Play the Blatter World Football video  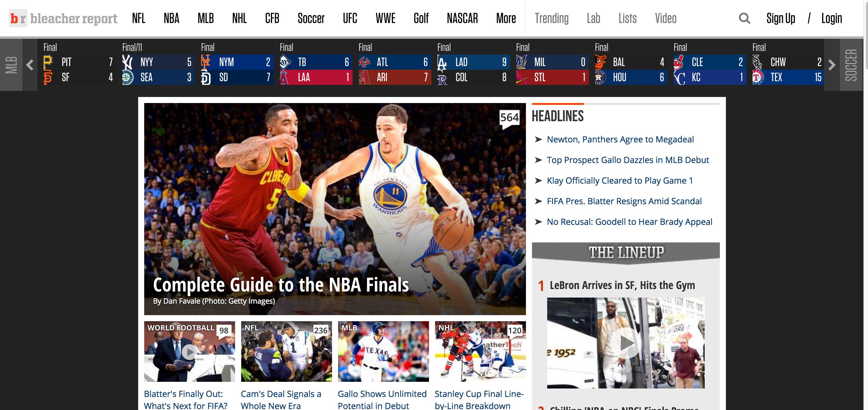pyautogui.click(x=189, y=352)
